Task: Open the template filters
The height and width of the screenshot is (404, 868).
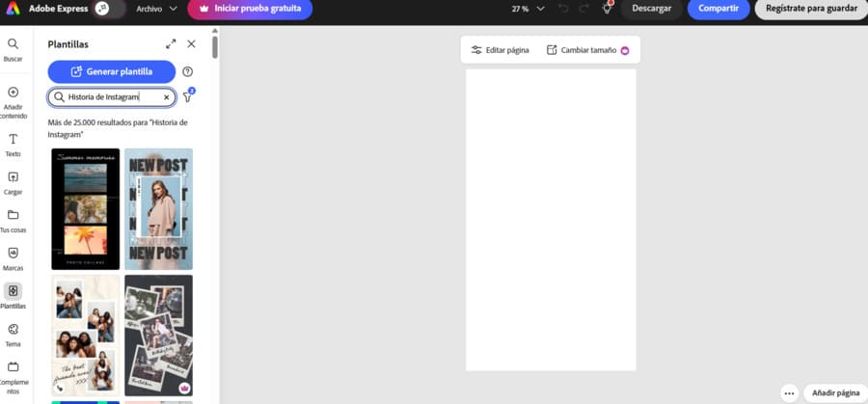Action: coord(188,96)
